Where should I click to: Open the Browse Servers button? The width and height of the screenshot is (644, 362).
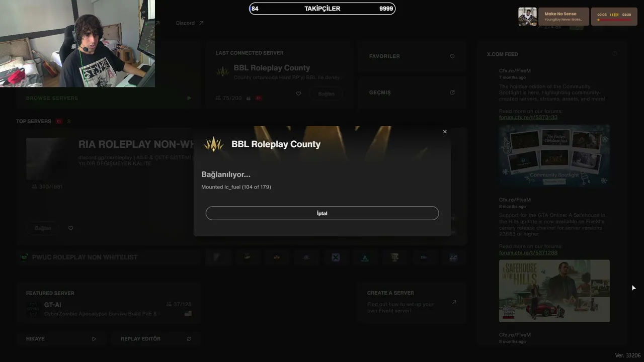coord(109,98)
